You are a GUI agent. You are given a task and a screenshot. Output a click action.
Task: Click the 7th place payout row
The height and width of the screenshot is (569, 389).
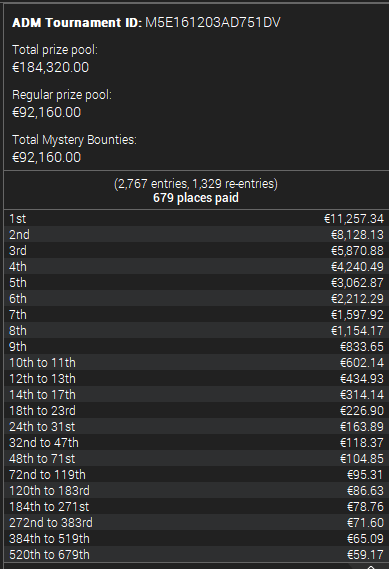pos(196,314)
